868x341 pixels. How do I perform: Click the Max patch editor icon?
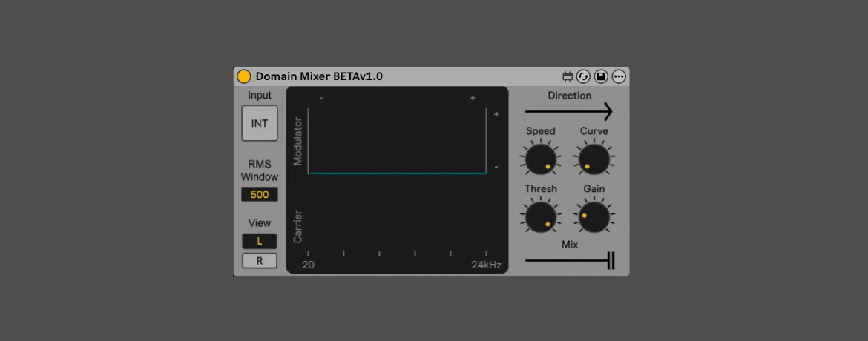[568, 76]
